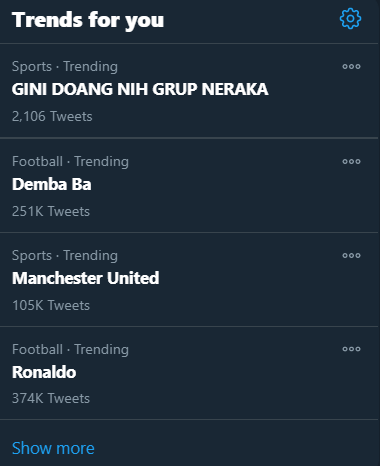Open the trends settings gear icon

click(x=350, y=19)
